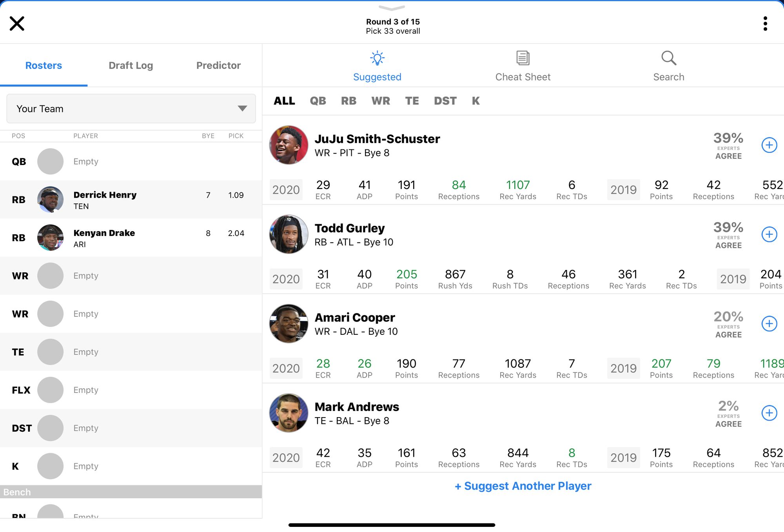Switch to the Draft Log tab
Image resolution: width=784 pixels, height=532 pixels.
[x=131, y=65]
